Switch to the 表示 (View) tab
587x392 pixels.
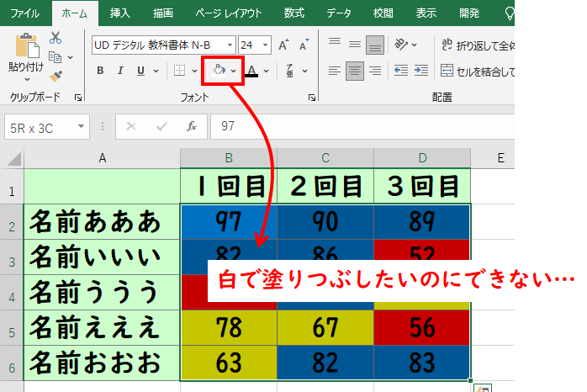coord(426,13)
